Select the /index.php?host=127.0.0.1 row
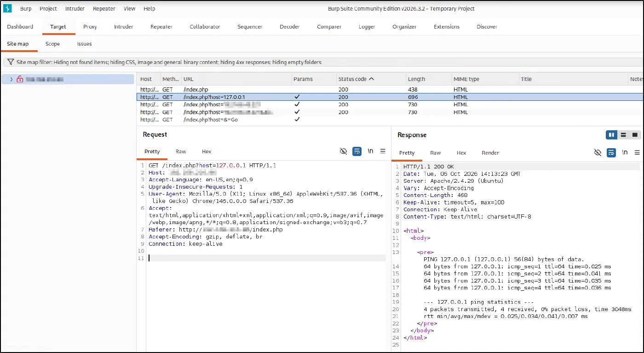 tap(390, 97)
